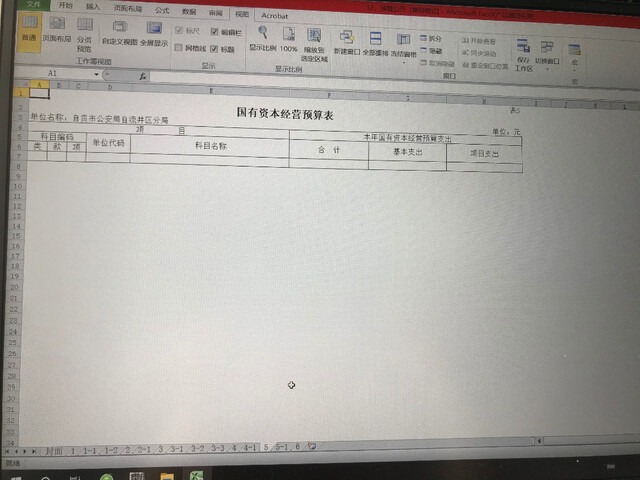Image resolution: width=640 pixels, height=480 pixels.
Task: Click the 科目名称 header cell
Action: pyautogui.click(x=209, y=145)
